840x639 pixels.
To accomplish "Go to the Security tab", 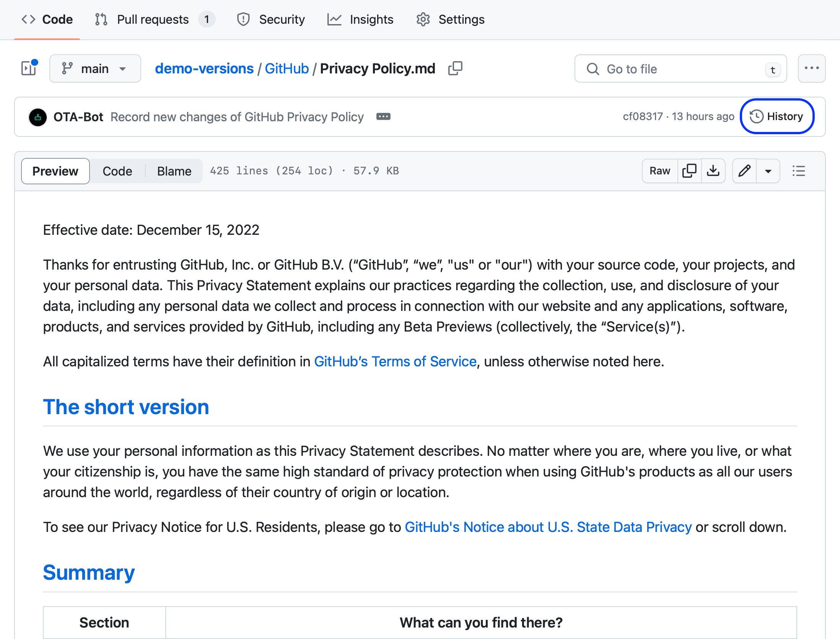I will click(282, 19).
